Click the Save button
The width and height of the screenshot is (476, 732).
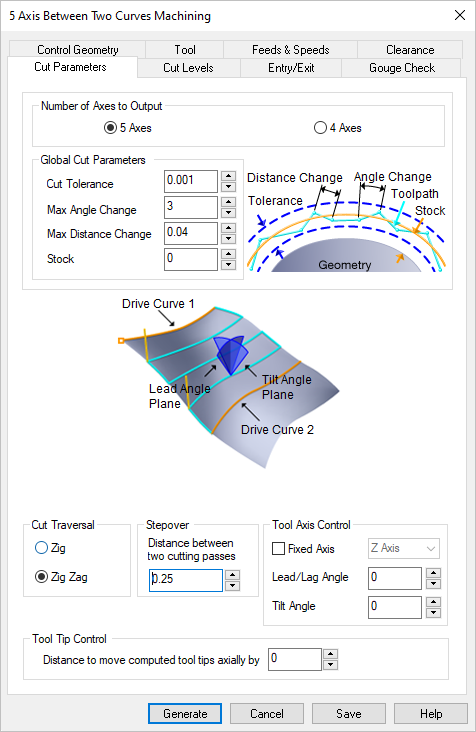point(349,714)
